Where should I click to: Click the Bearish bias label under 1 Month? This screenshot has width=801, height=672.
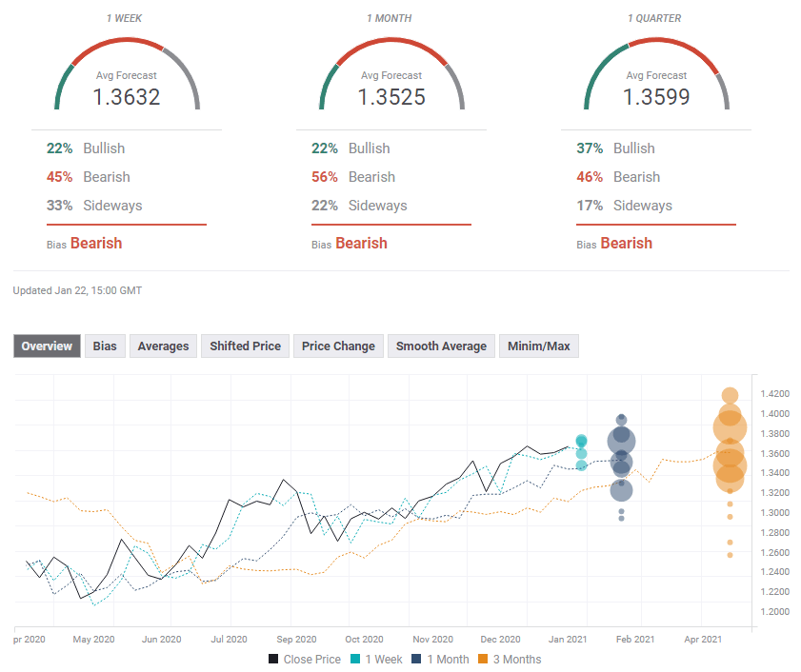361,243
